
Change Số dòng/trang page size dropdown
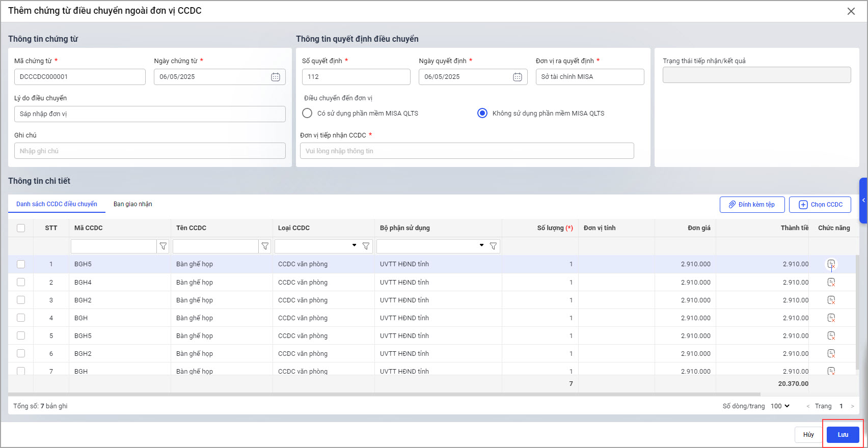tap(780, 406)
